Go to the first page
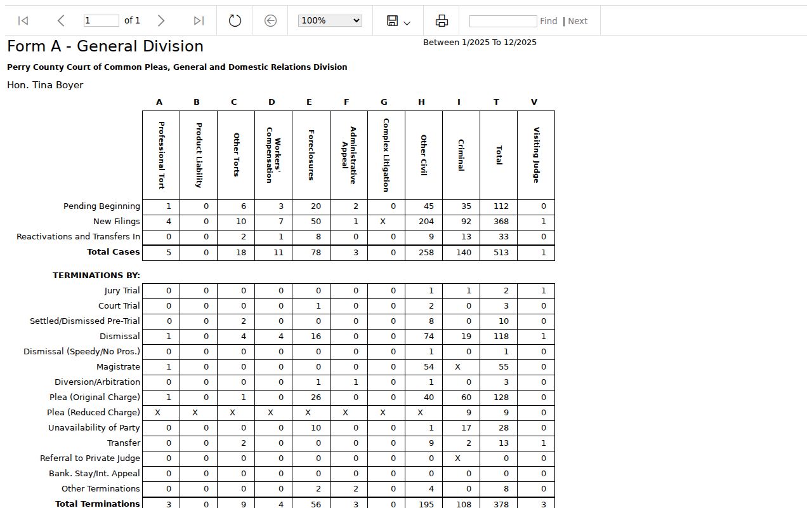 click(23, 21)
